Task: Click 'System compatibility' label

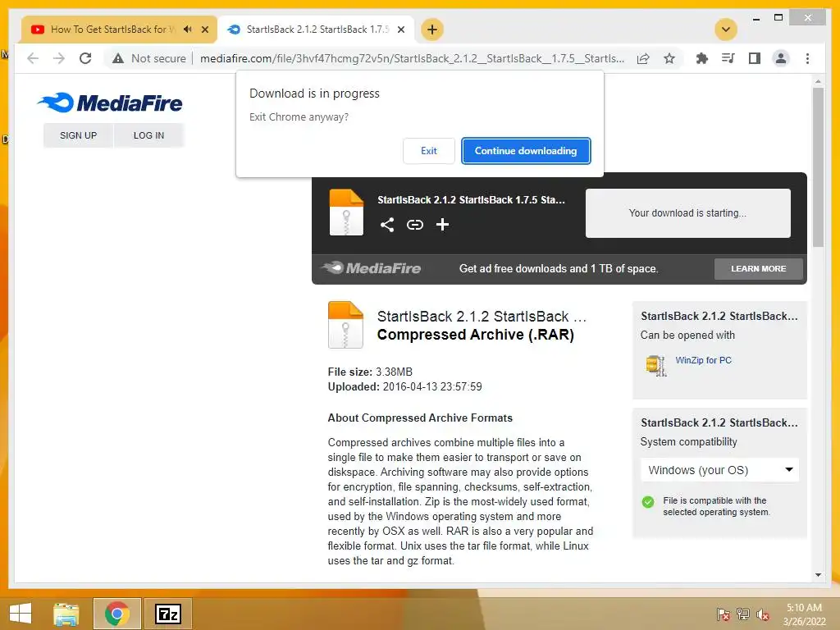Action: [x=688, y=442]
